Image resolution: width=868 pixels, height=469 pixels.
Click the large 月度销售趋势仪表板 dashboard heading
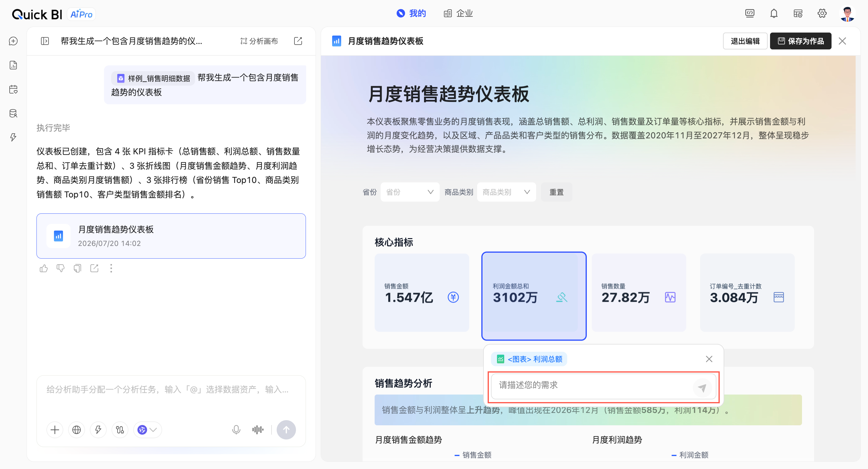[449, 94]
